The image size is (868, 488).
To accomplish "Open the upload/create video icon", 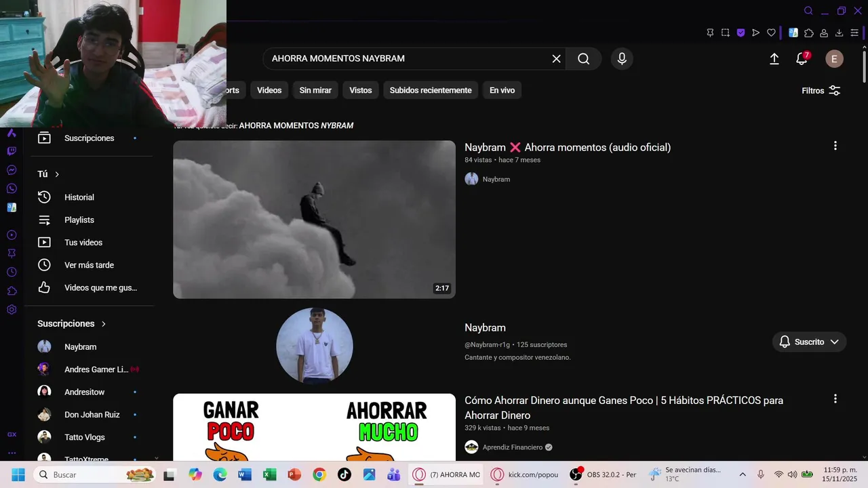I will tap(774, 59).
